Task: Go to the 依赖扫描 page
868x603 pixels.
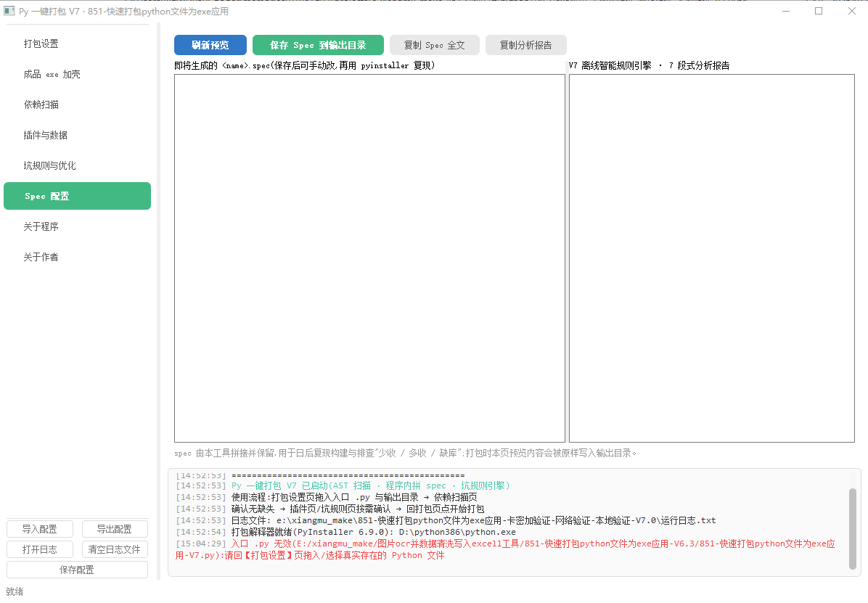Action: pyautogui.click(x=77, y=104)
